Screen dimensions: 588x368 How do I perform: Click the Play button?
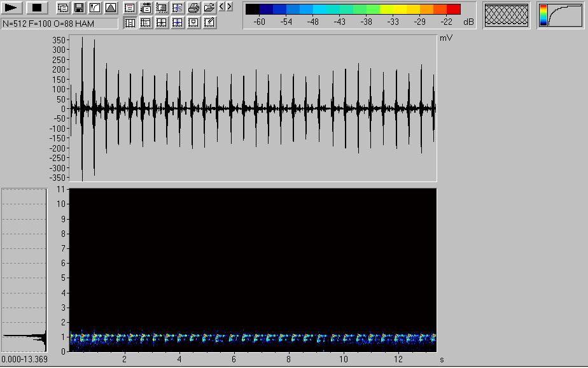coord(13,8)
